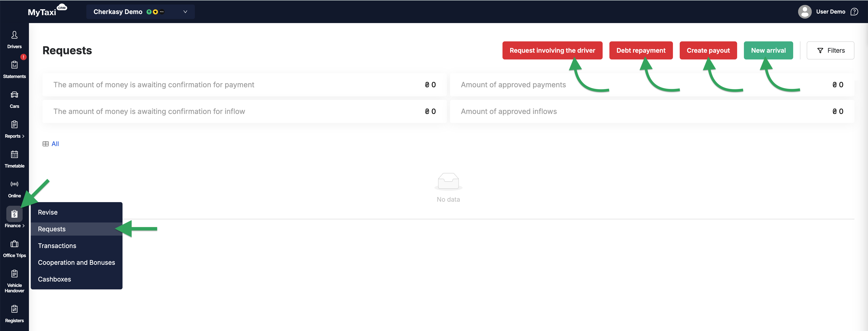The image size is (868, 331).
Task: Select Cooperation and Bonuses menu item
Action: click(x=76, y=262)
